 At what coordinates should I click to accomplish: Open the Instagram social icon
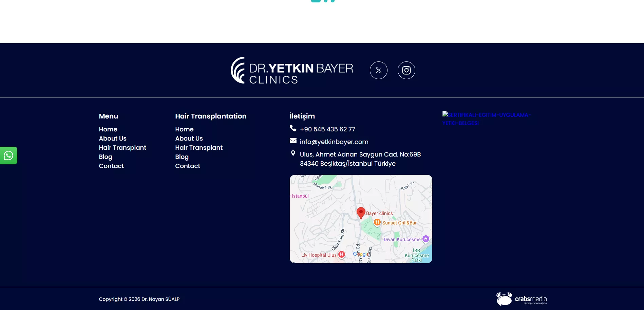[x=406, y=70]
